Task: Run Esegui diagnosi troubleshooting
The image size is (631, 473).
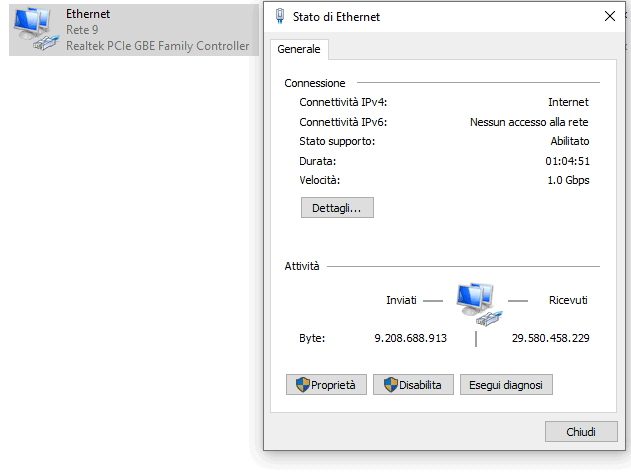Action: point(506,385)
